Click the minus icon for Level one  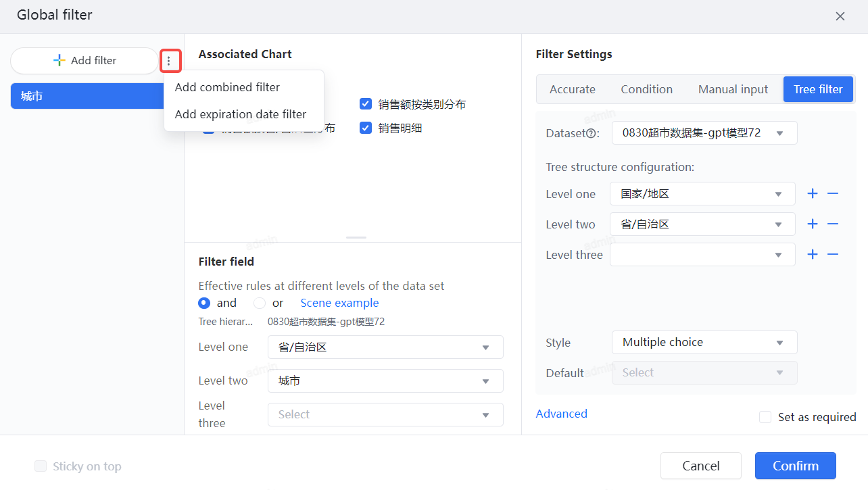point(833,194)
